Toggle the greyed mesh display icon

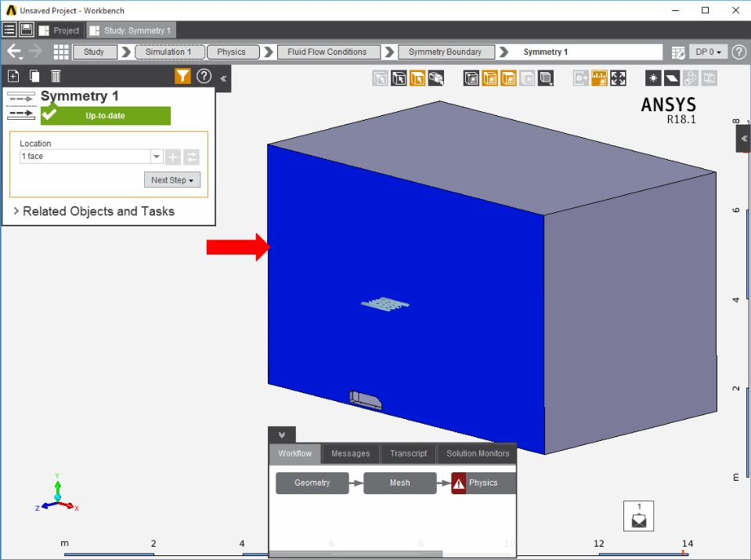tap(527, 78)
